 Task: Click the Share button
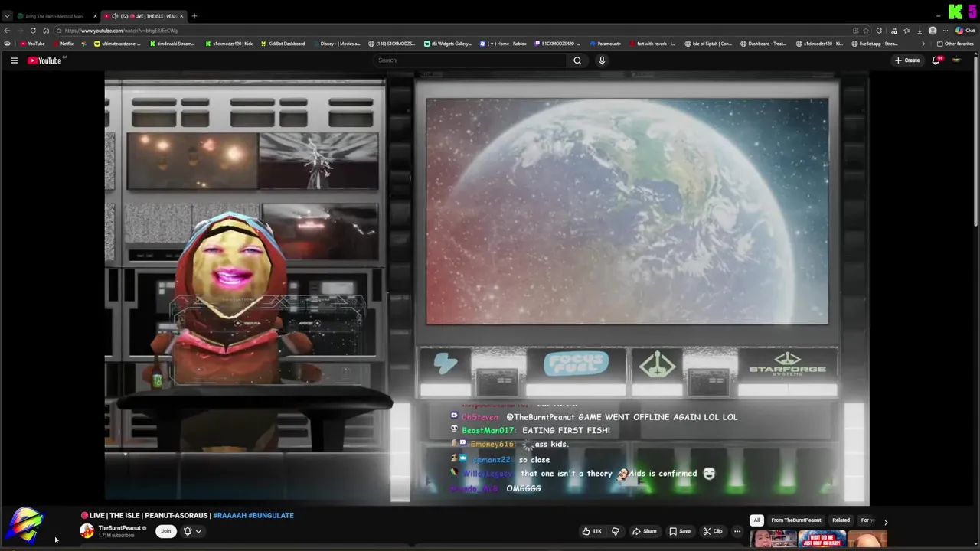(x=645, y=531)
